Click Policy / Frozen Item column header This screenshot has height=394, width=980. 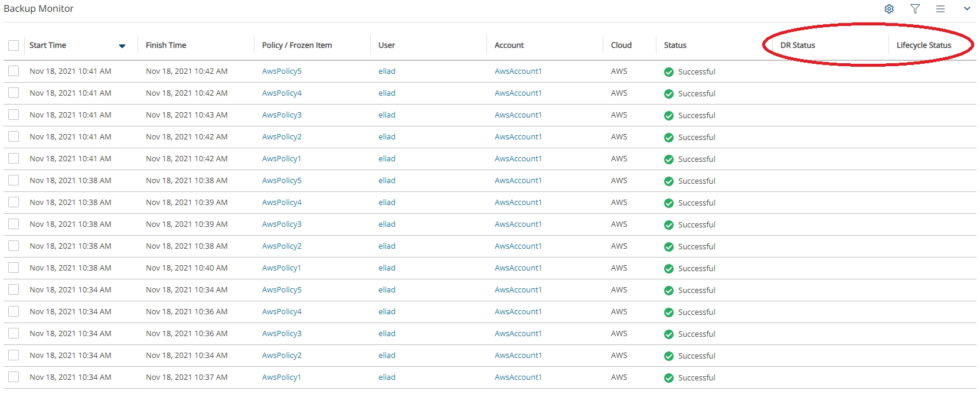(297, 45)
